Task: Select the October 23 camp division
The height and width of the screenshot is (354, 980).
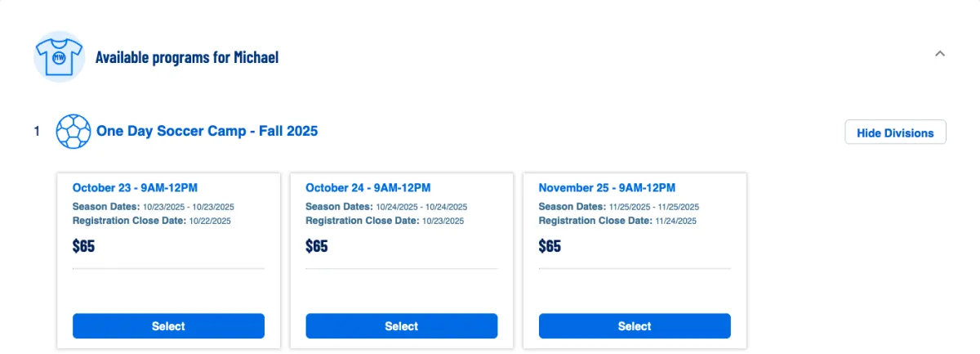Action: point(168,326)
